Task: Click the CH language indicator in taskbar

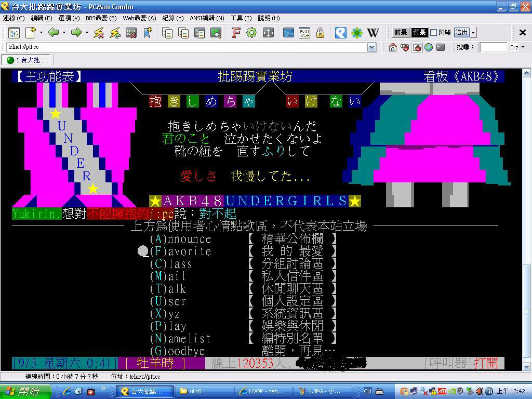Action: pyautogui.click(x=367, y=392)
